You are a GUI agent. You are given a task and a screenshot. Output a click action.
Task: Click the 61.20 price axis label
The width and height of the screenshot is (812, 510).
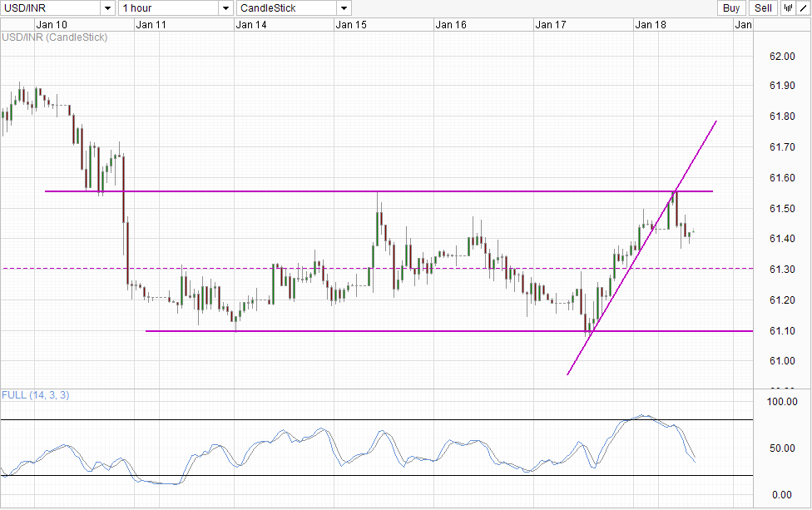(x=782, y=300)
